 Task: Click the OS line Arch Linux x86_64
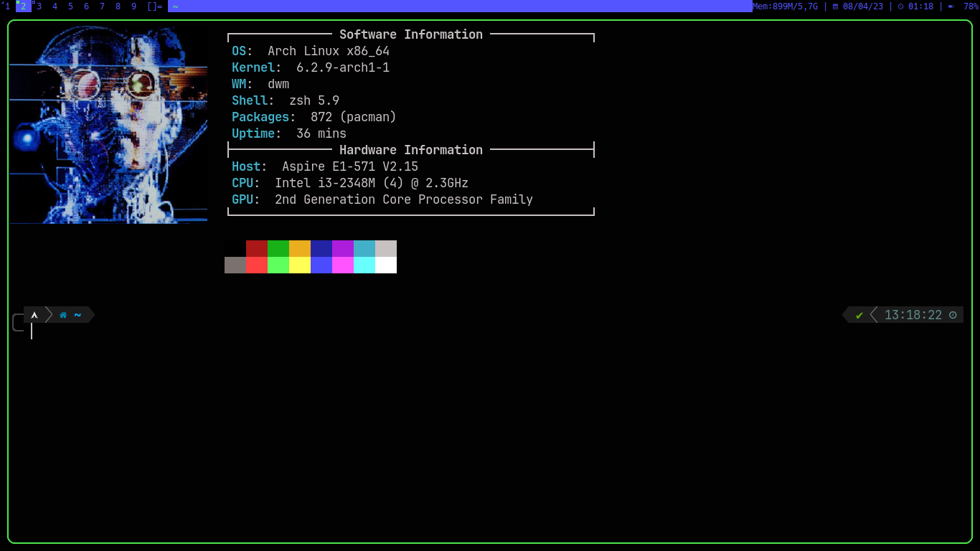tap(311, 51)
